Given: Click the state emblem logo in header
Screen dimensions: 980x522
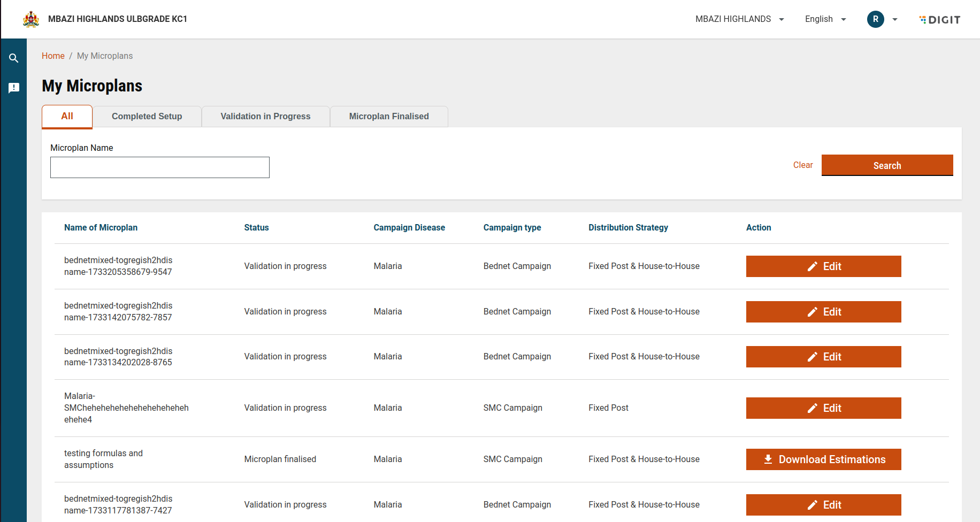Looking at the screenshot, I should (x=31, y=19).
